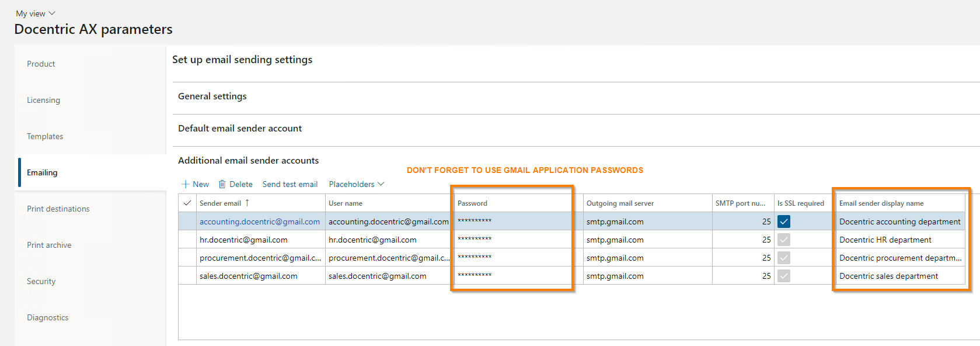
Task: Open the My view dropdown
Action: (x=36, y=13)
